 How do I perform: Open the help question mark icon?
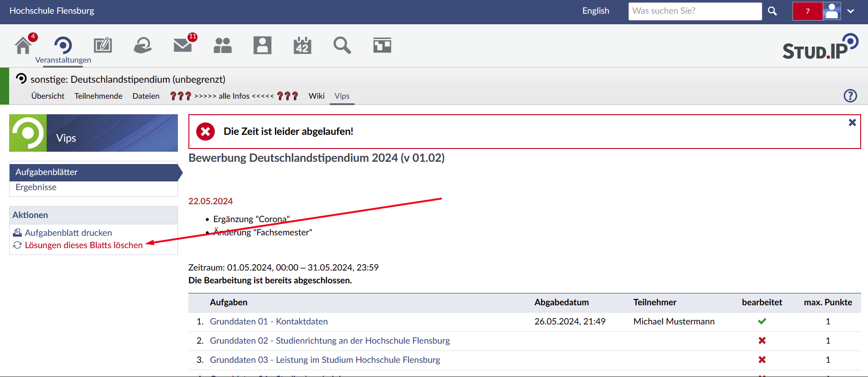coord(850,96)
